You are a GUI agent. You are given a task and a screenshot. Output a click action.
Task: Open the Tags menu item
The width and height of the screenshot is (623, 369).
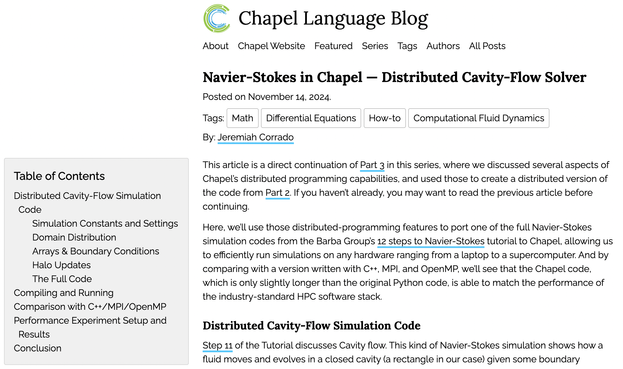click(407, 46)
